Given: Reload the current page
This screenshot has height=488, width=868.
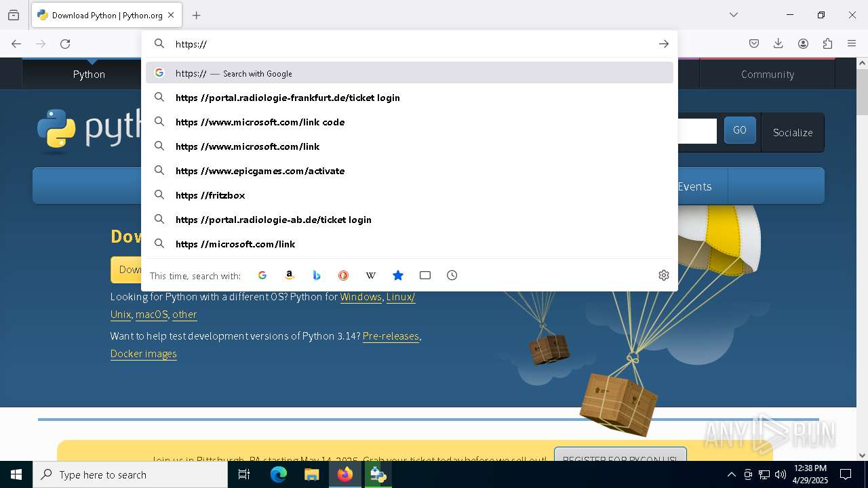Looking at the screenshot, I should click(65, 43).
